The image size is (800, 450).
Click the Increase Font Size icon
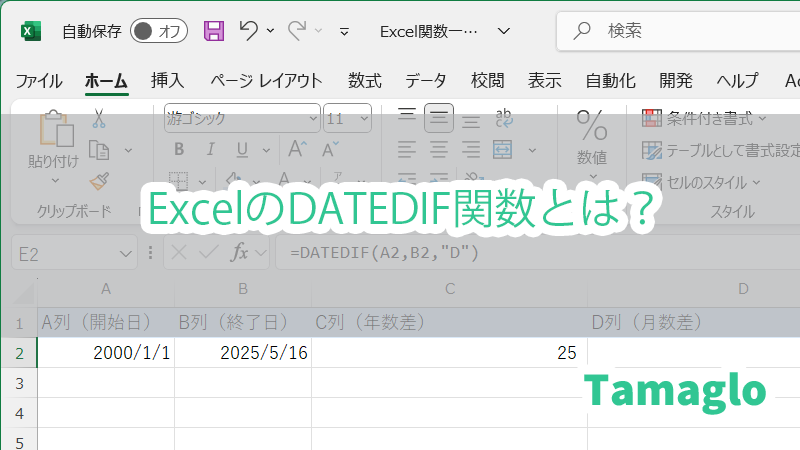pyautogui.click(x=297, y=149)
